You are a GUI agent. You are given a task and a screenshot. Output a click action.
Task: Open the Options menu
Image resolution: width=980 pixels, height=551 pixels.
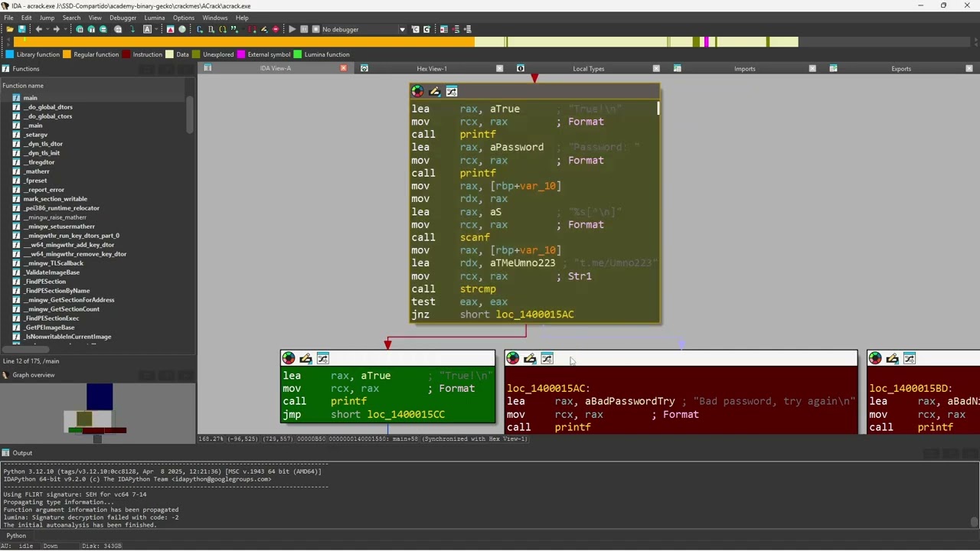click(x=184, y=18)
